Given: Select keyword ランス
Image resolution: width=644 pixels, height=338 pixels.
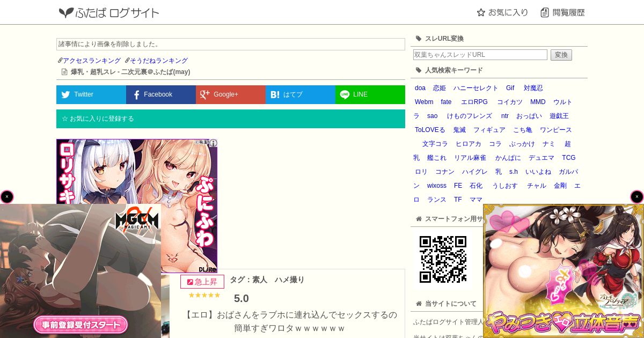Looking at the screenshot, I should coord(437,200).
